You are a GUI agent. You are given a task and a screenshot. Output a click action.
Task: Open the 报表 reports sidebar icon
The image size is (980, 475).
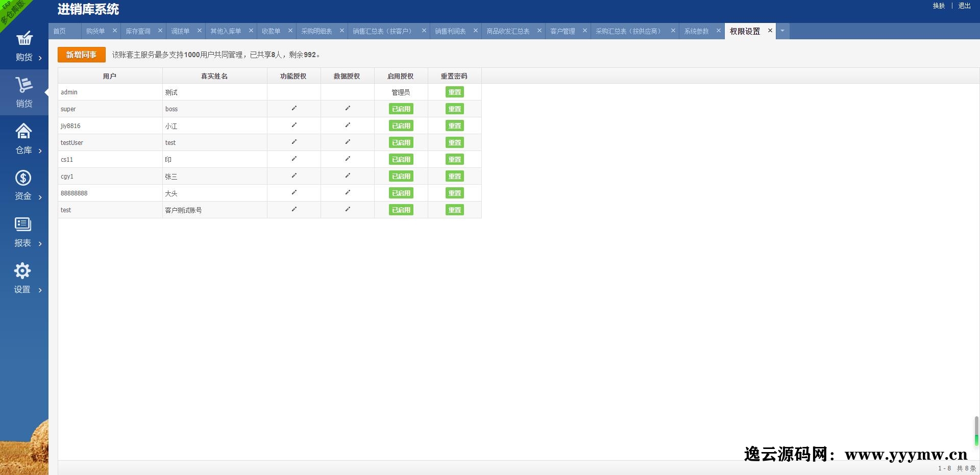(x=23, y=224)
